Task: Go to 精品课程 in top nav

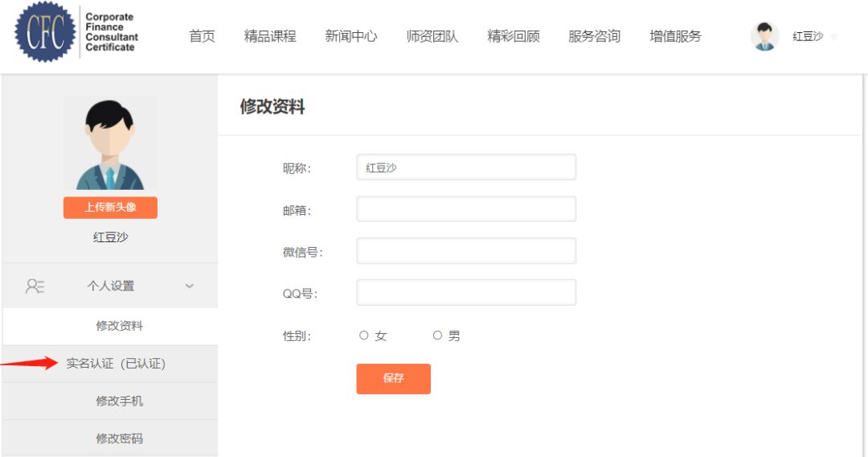Action: 270,36
